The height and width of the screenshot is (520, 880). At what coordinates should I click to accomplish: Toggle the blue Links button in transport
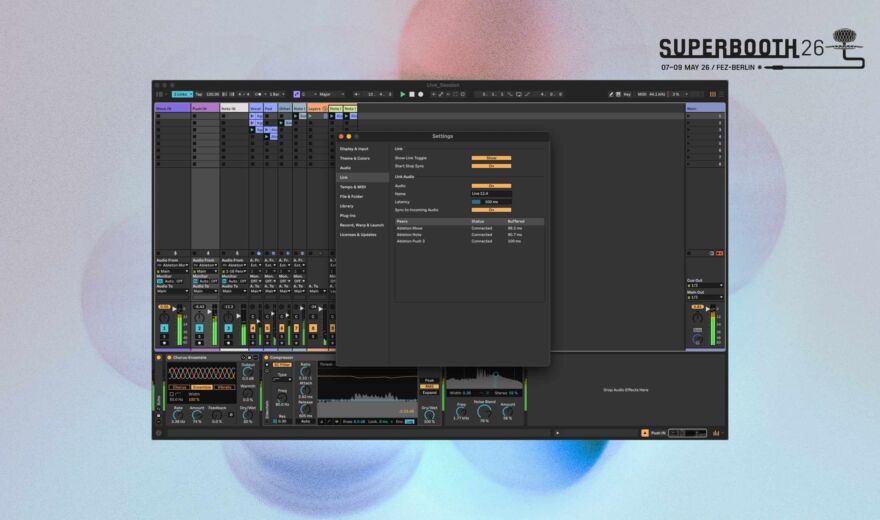point(182,94)
